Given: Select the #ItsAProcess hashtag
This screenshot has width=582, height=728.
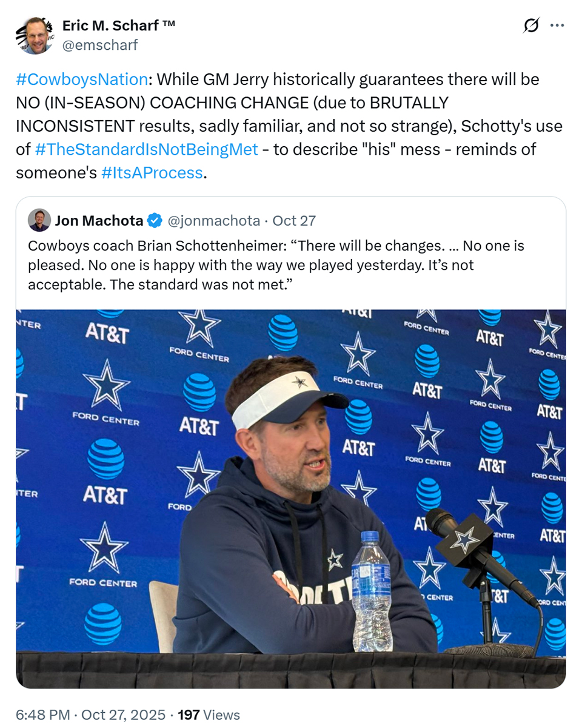Looking at the screenshot, I should (x=152, y=172).
